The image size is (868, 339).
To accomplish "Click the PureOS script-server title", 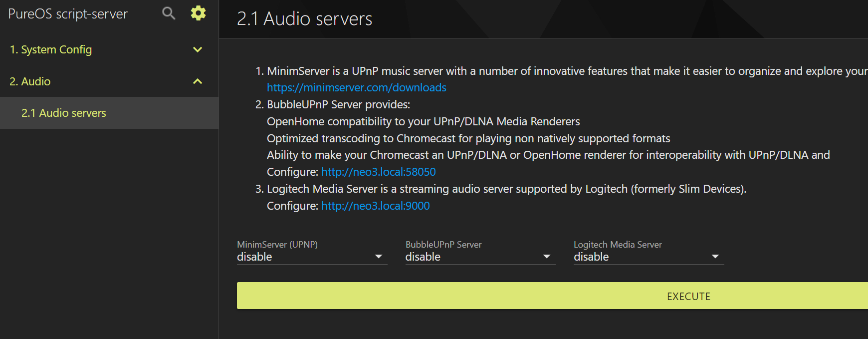I will (x=68, y=14).
